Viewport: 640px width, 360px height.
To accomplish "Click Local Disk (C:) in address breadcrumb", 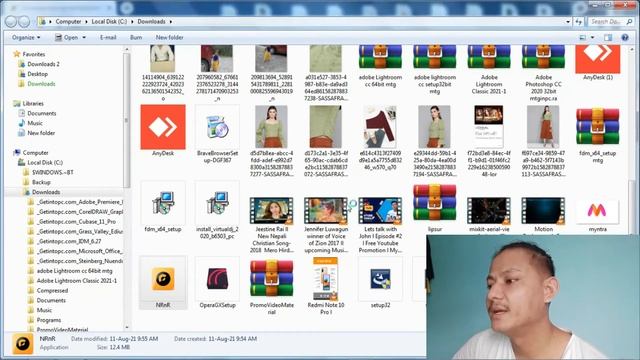I will pos(109,22).
